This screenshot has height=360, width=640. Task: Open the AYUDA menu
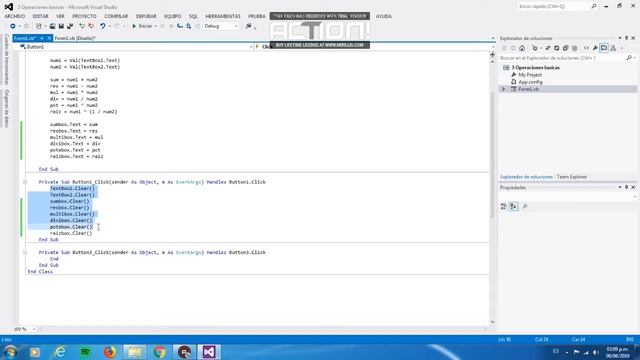click(384, 16)
